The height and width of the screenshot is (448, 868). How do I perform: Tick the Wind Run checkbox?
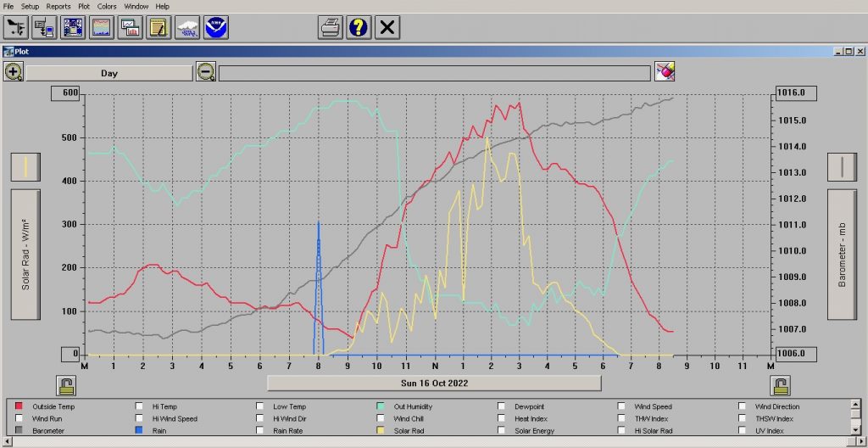19,418
